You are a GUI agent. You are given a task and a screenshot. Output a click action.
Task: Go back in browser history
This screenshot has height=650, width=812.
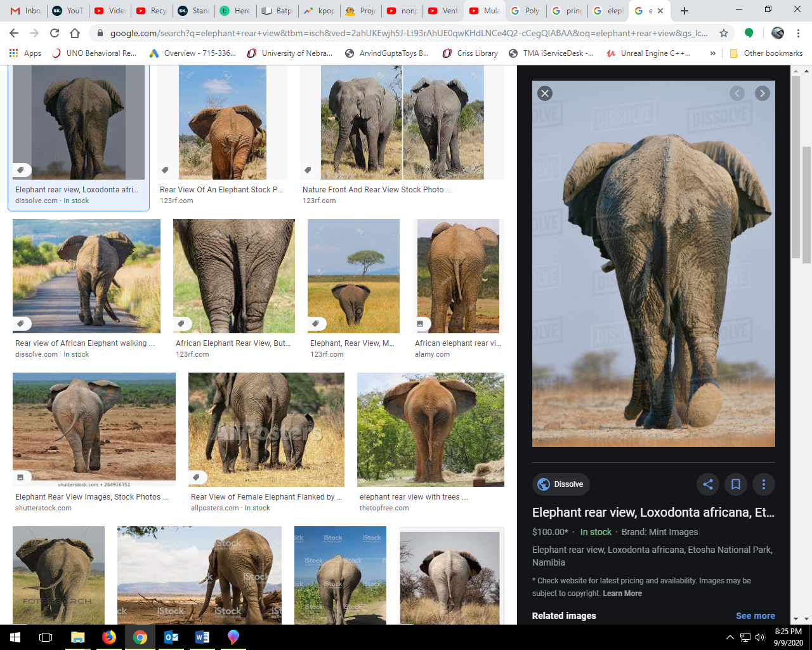[14, 33]
